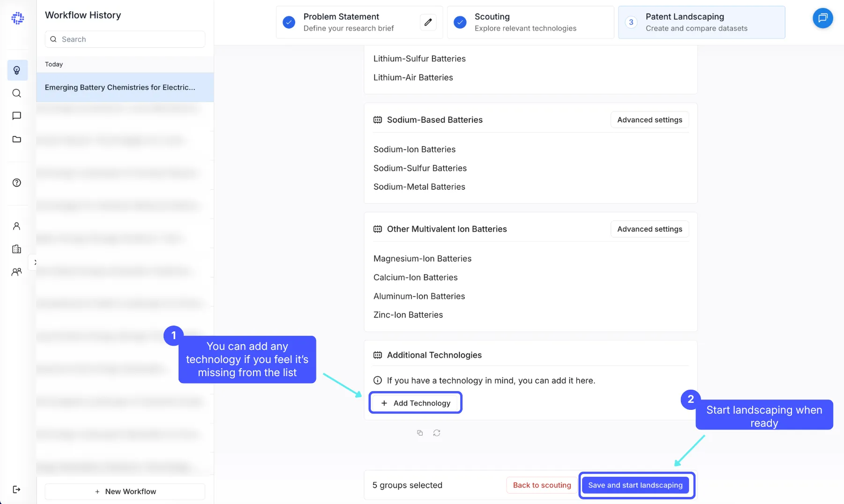This screenshot has width=844, height=504.
Task: Select Zinc-Ion Batteries item
Action: (x=408, y=315)
